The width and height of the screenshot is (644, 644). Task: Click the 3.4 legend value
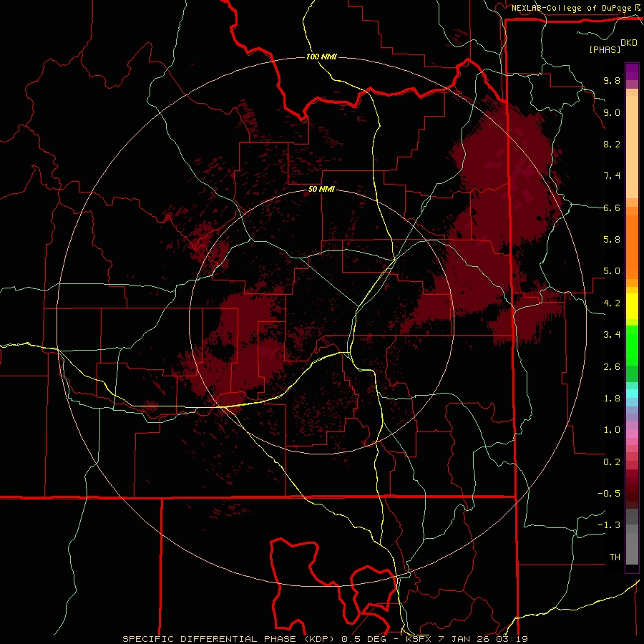612,335
